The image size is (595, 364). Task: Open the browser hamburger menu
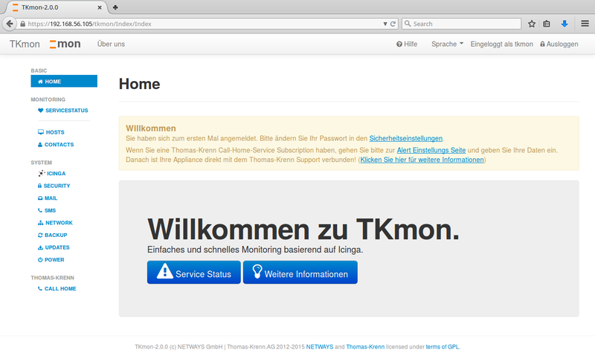[585, 24]
